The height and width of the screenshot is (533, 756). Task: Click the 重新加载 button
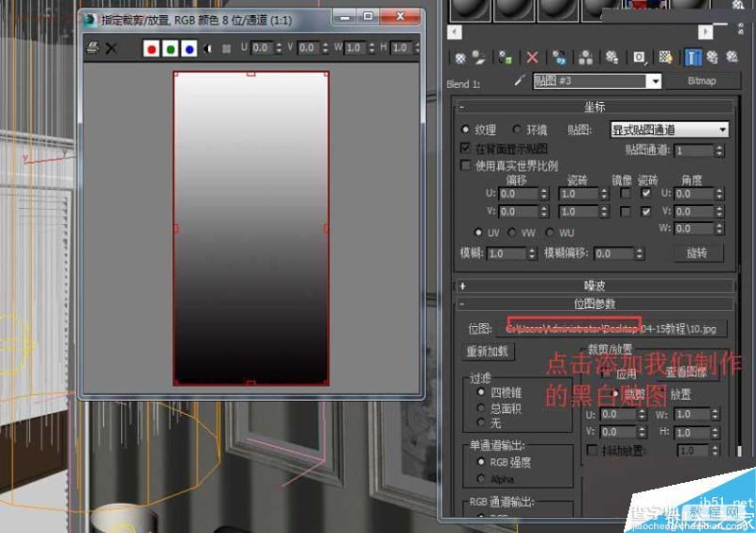click(488, 352)
